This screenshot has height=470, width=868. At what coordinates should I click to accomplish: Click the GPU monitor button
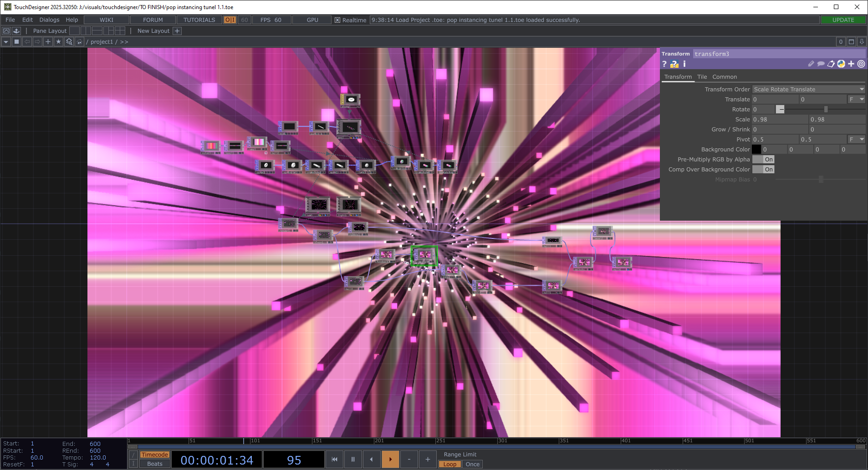click(312, 20)
